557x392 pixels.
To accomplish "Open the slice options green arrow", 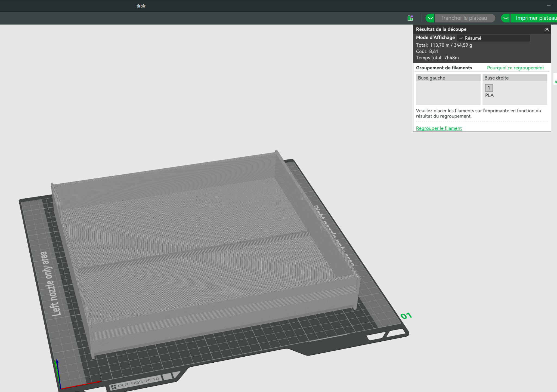I will [430, 18].
